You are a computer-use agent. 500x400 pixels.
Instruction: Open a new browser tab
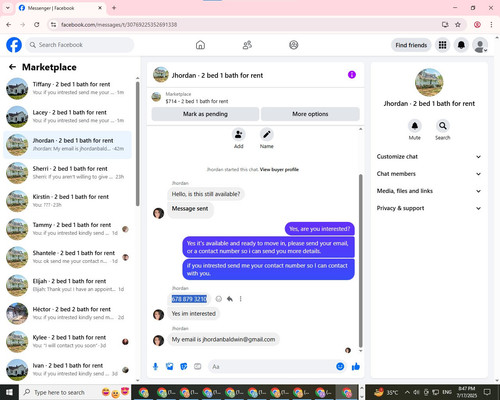[114, 8]
